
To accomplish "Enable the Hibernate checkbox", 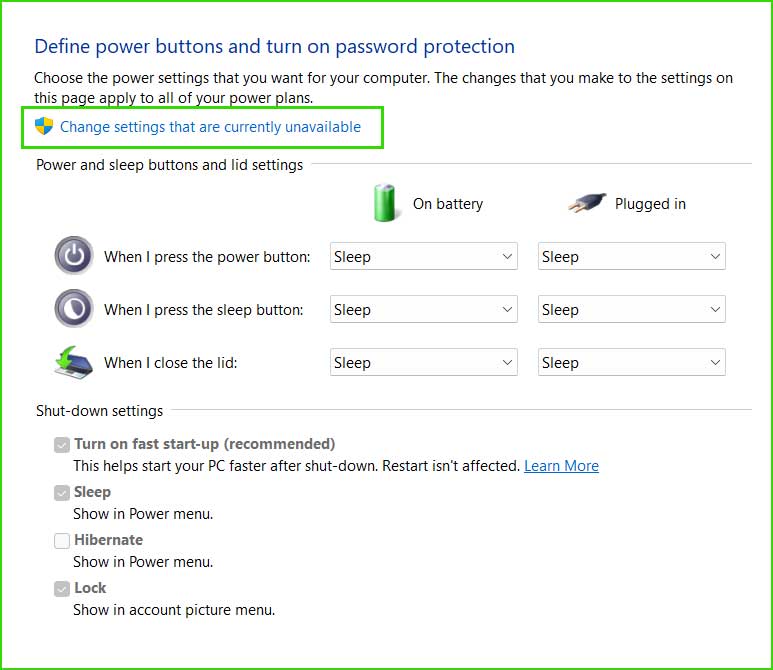I will [62, 540].
